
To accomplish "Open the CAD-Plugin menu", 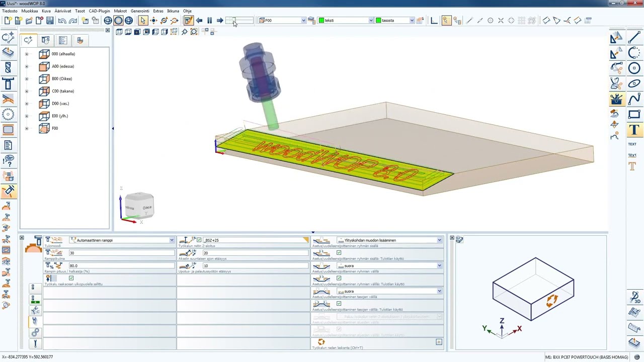I will (99, 11).
